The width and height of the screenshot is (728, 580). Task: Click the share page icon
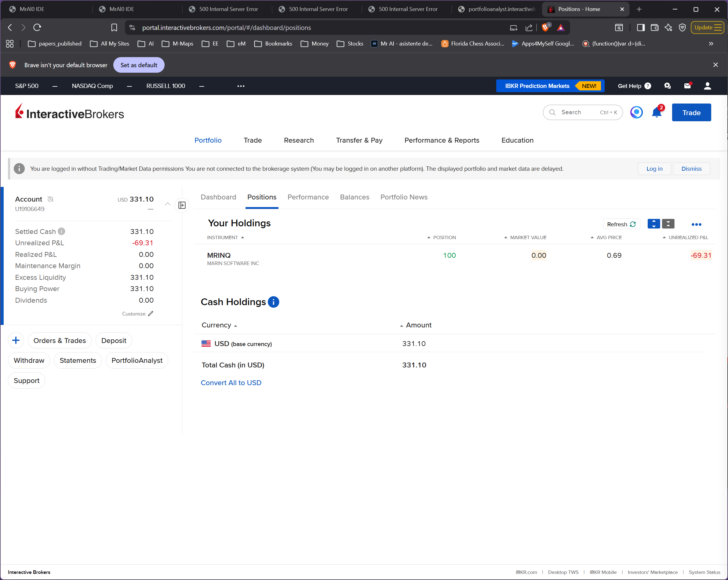coord(529,27)
